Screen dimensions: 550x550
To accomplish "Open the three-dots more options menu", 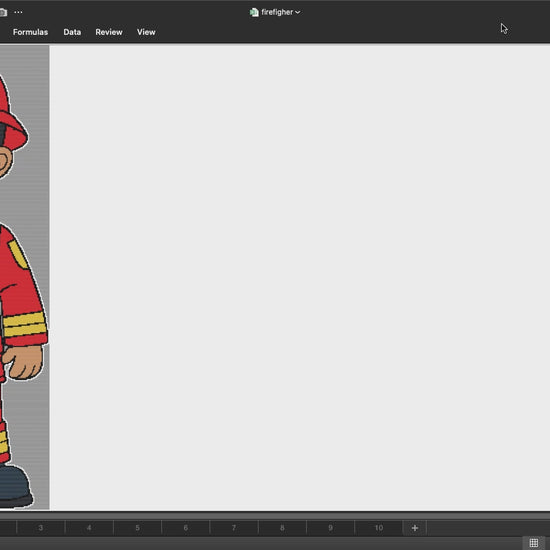I will (x=18, y=12).
